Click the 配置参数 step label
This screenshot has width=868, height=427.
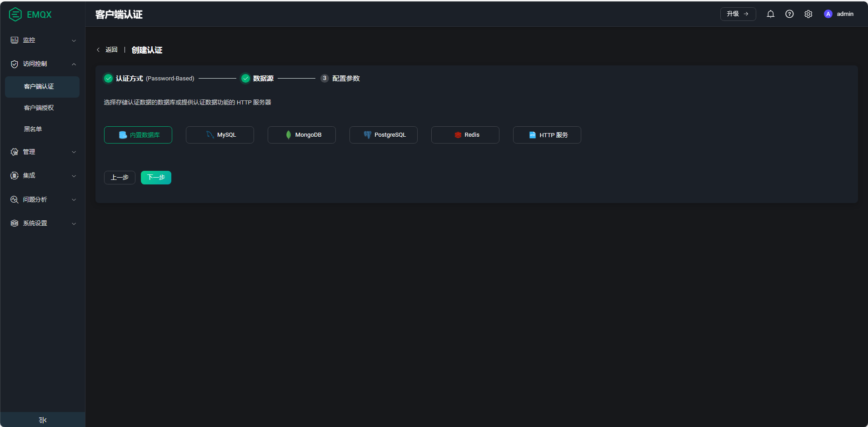(x=346, y=79)
